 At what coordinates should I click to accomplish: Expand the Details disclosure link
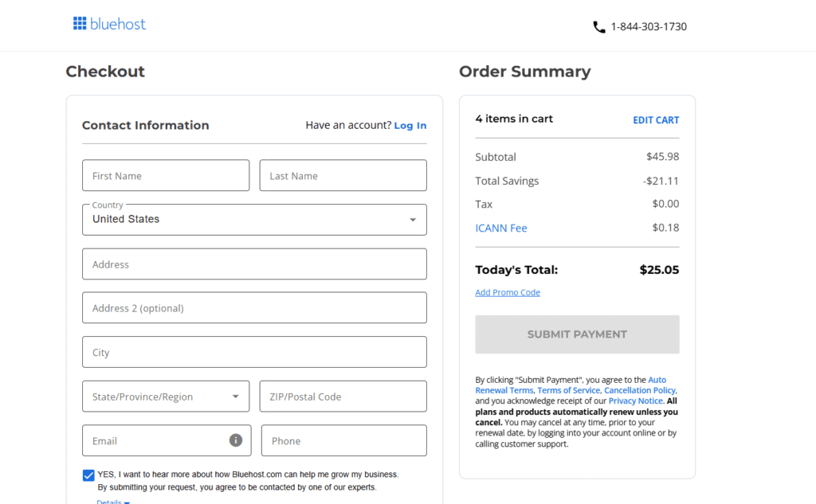pos(113,502)
